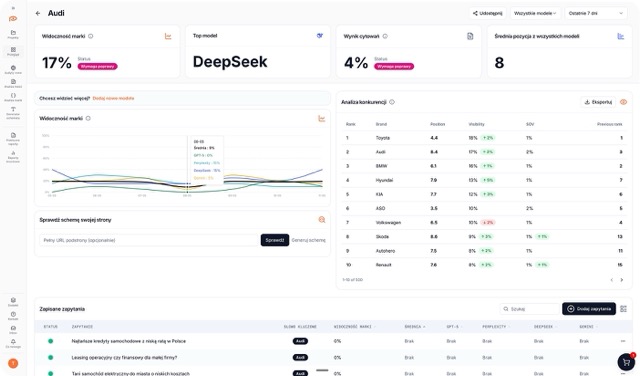The image size is (640, 376).
Task: Click the Renault brand cell
Action: [x=383, y=265]
